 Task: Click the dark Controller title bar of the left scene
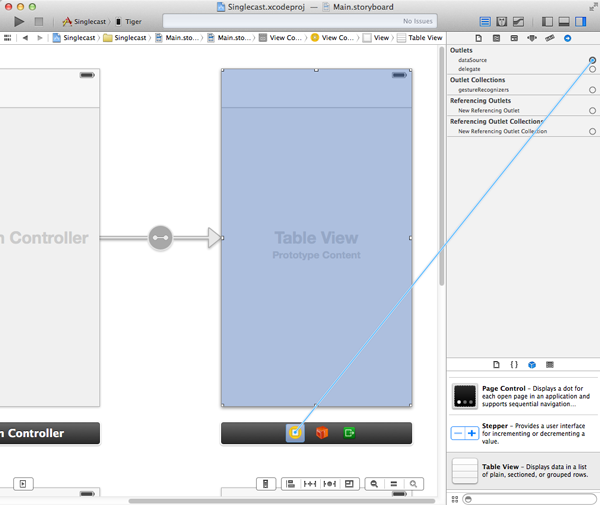pos(50,433)
